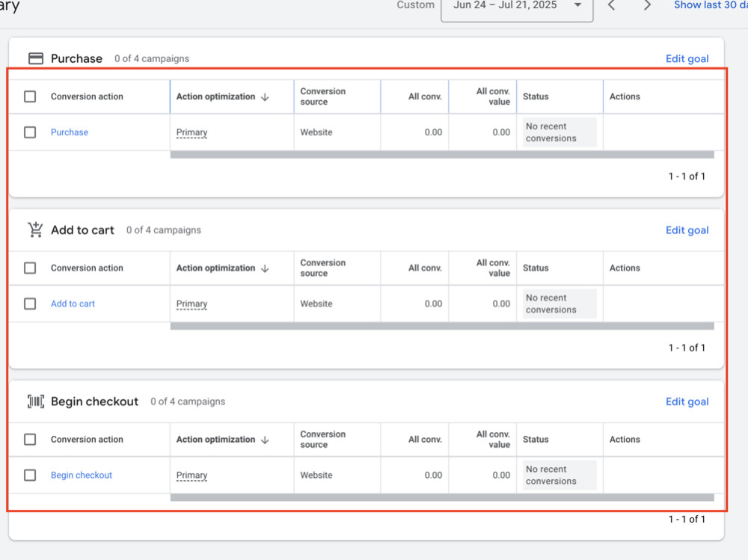Click 0 of 4 campaigns next to Add to cart
The width and height of the screenshot is (748, 560).
point(164,230)
